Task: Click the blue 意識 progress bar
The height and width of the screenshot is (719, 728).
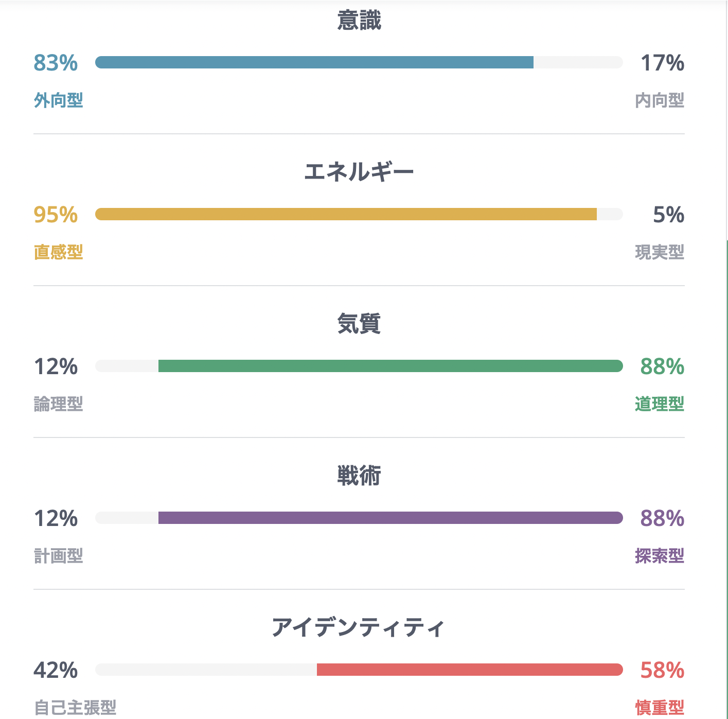Action: point(314,62)
